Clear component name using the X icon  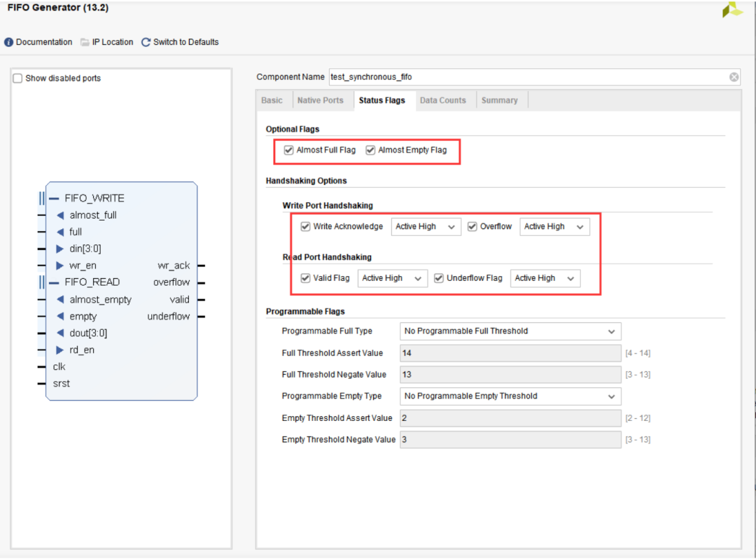coord(734,77)
